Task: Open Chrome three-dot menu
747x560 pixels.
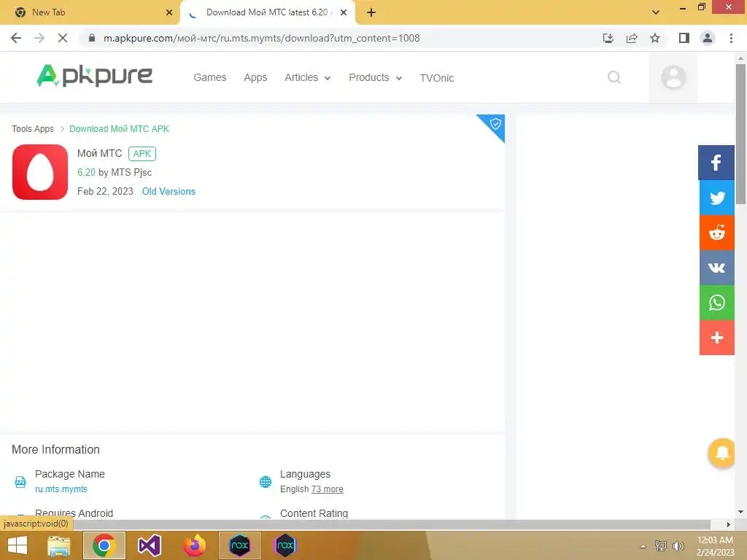Action: pos(731,38)
